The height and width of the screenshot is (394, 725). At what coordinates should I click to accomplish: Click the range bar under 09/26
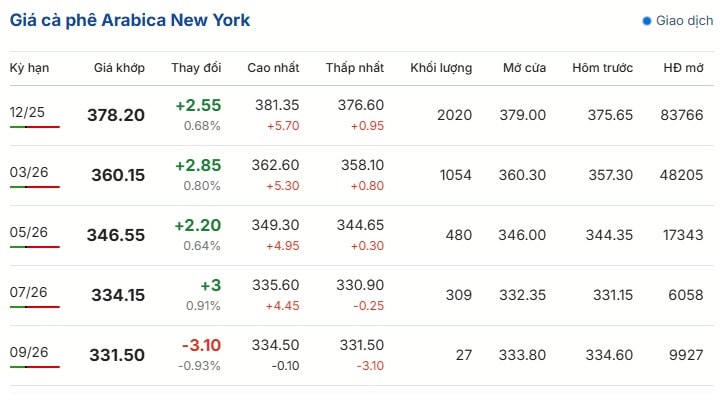pos(35,367)
